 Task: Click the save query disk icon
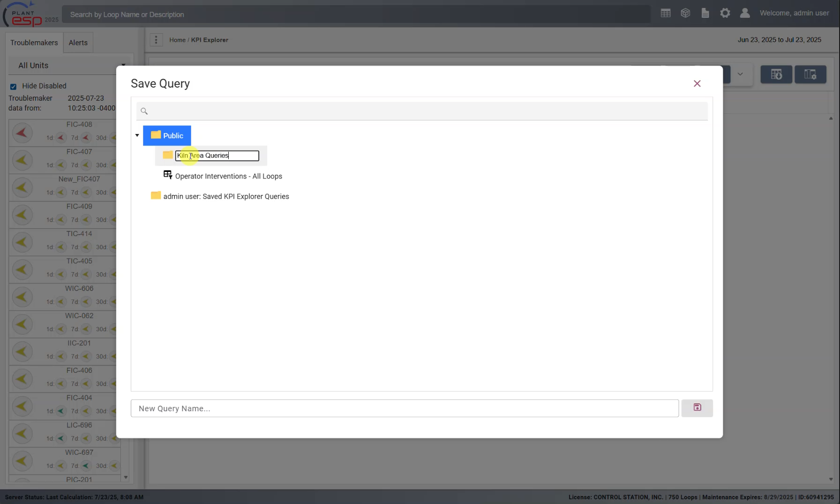tap(697, 408)
